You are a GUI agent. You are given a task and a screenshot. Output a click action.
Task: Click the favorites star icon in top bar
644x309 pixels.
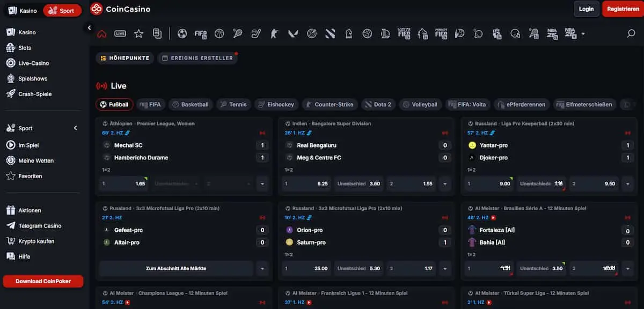138,34
